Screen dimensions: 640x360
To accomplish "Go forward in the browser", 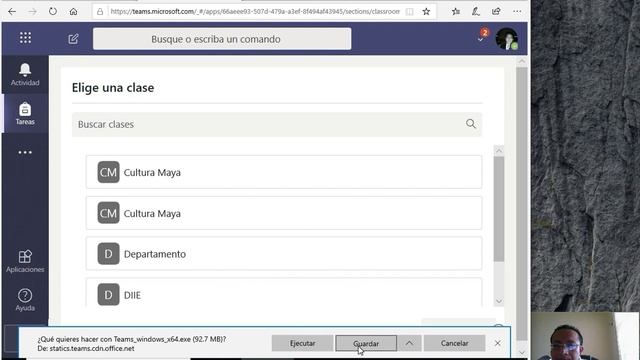I will point(32,11).
